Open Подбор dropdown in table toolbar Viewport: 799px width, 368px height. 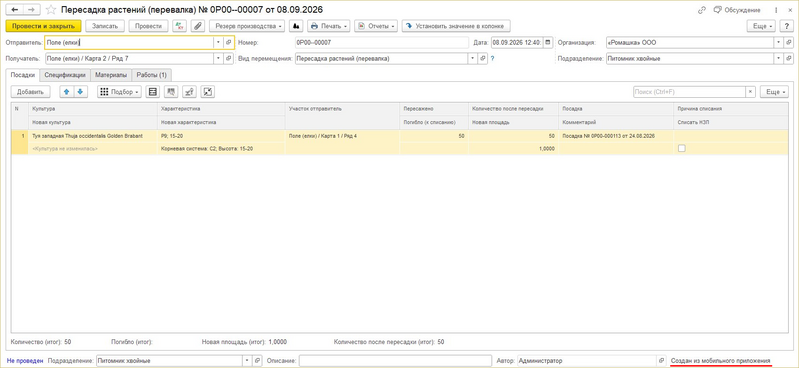click(x=119, y=92)
